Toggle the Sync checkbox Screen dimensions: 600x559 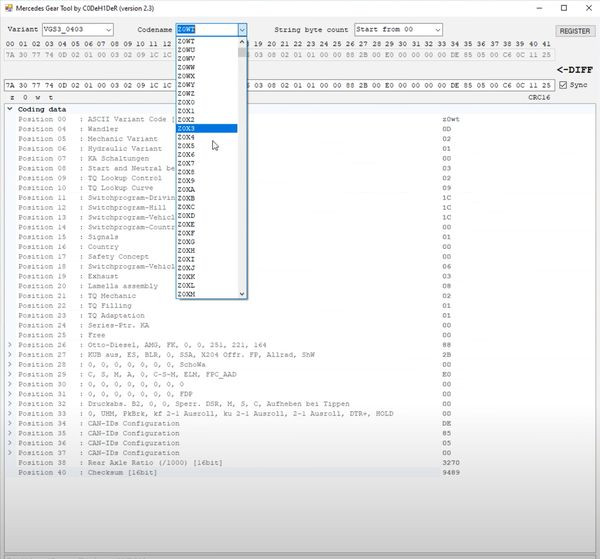click(x=561, y=84)
